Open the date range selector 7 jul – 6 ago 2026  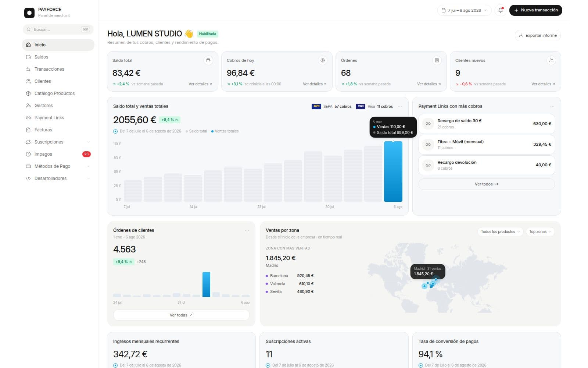tap(464, 10)
